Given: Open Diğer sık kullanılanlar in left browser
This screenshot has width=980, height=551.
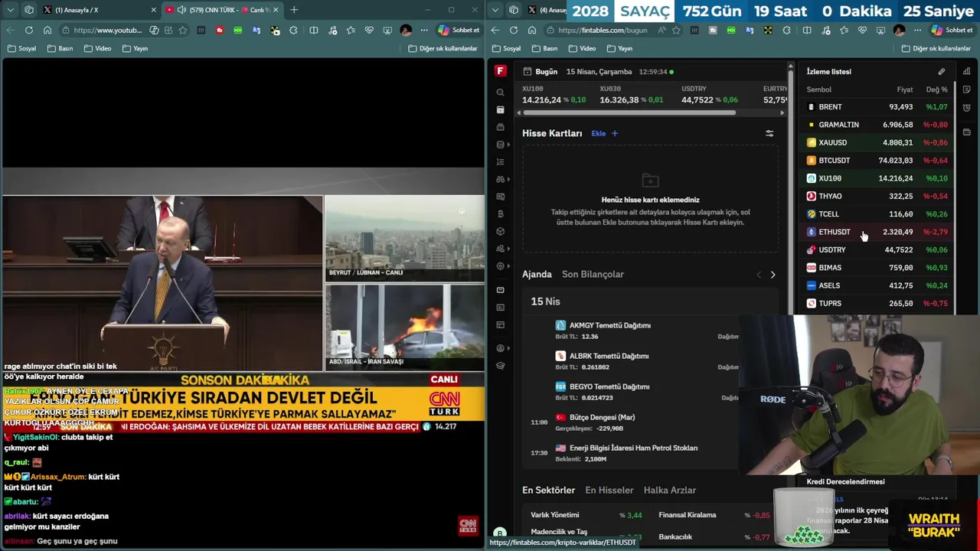Looking at the screenshot, I should tap(443, 48).
